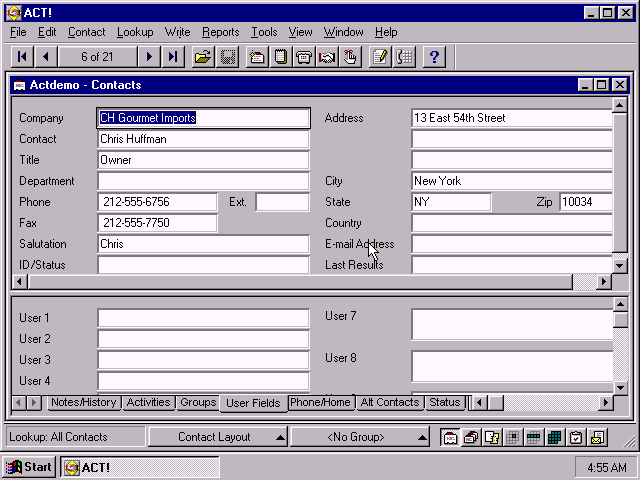The height and width of the screenshot is (480, 640).
Task: Open the Window menu
Action: point(344,32)
